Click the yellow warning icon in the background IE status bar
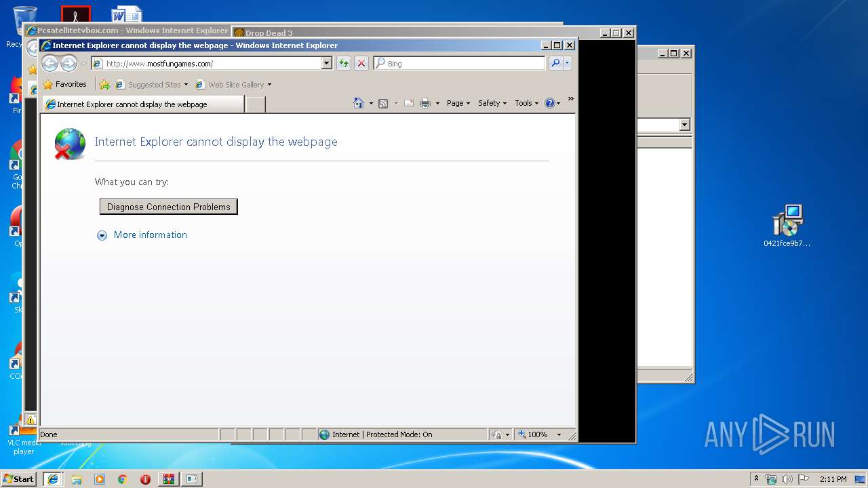This screenshot has width=868, height=488. 31,420
